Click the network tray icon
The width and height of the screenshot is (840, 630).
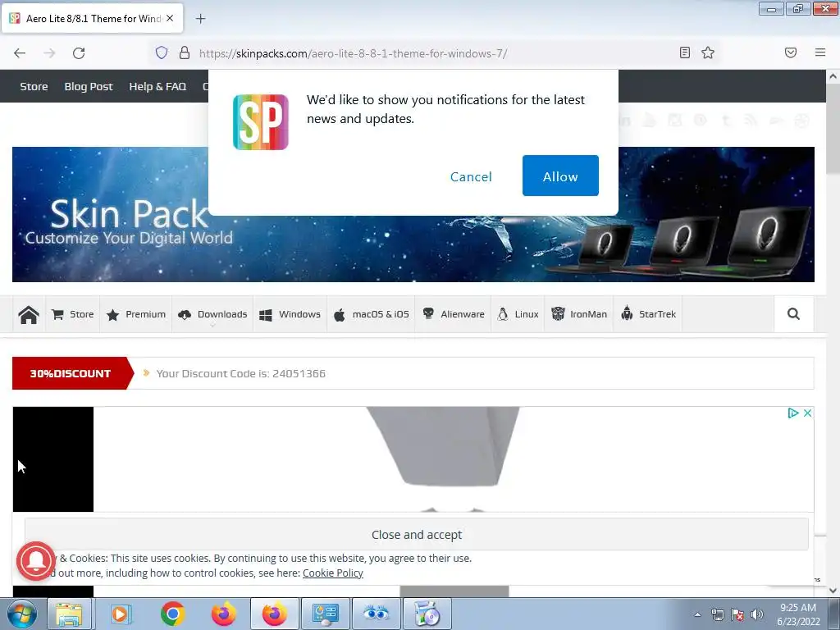(717, 614)
